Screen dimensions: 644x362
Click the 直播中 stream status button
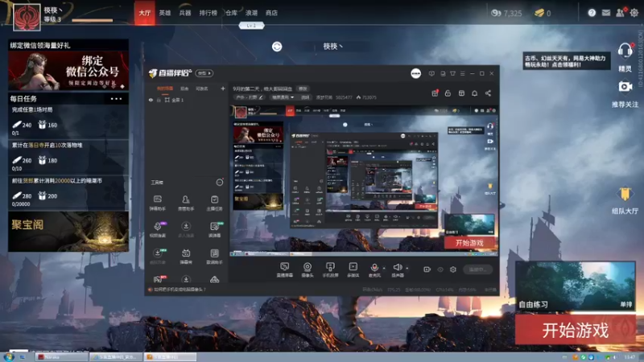477,269
